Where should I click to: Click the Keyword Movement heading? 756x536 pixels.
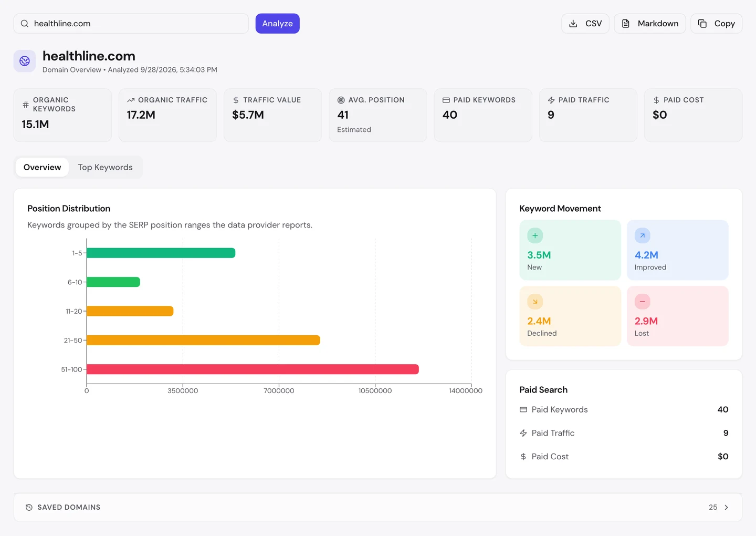pyautogui.click(x=560, y=209)
